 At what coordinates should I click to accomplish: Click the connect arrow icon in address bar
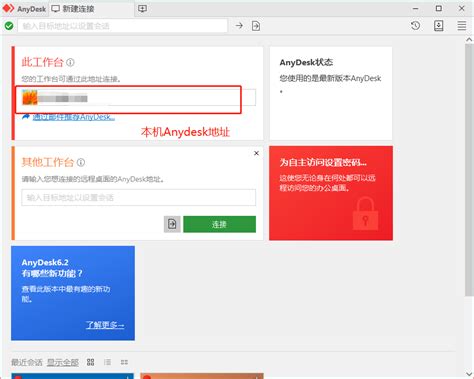click(239, 26)
